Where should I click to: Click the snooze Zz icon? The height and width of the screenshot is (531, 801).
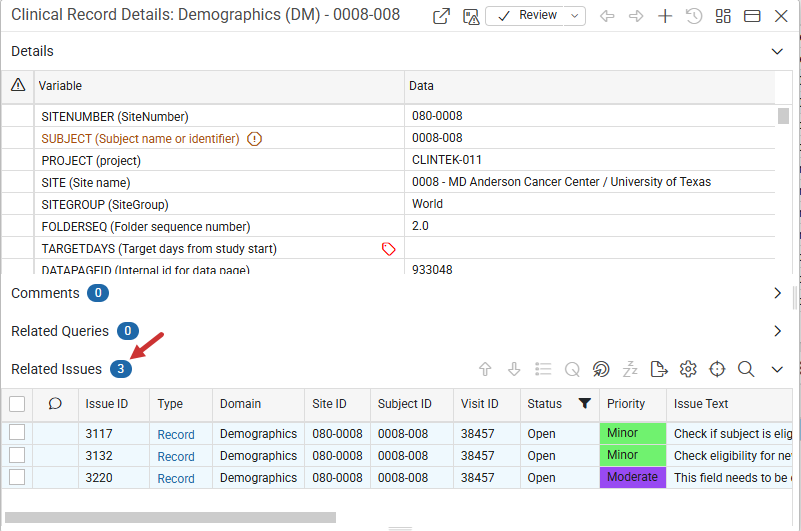[630, 369]
